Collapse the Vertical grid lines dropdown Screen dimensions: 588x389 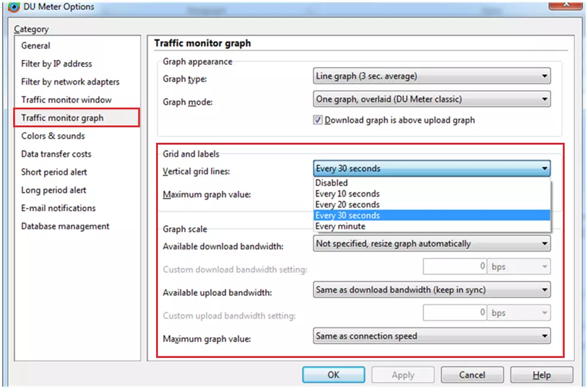[432, 169]
